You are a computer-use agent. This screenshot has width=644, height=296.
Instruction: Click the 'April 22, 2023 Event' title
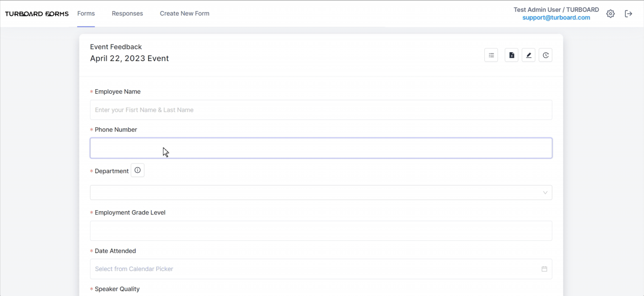(129, 59)
